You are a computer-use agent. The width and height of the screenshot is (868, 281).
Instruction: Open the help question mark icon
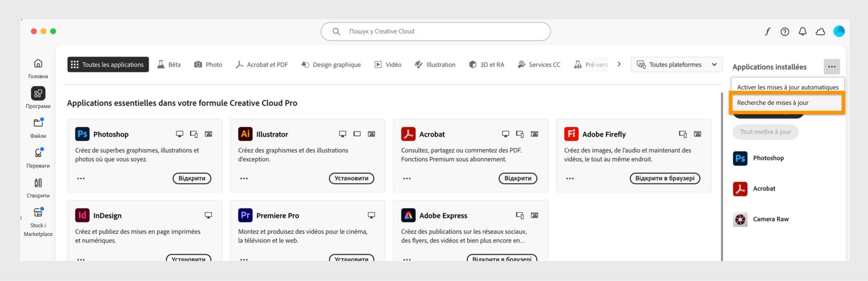click(x=785, y=32)
